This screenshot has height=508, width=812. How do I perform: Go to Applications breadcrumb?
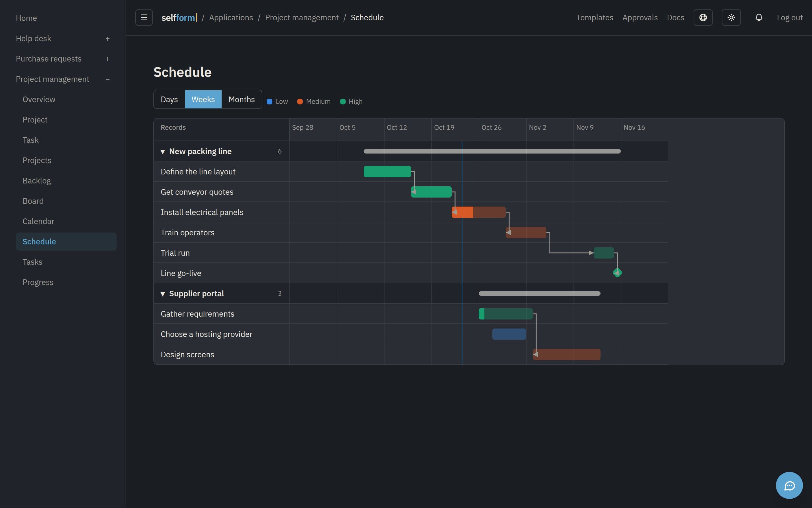(x=231, y=17)
